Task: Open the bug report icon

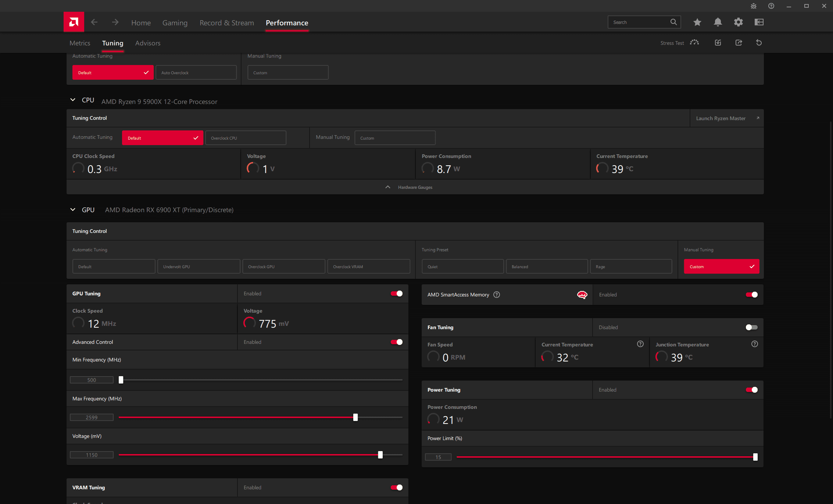Action: click(753, 6)
